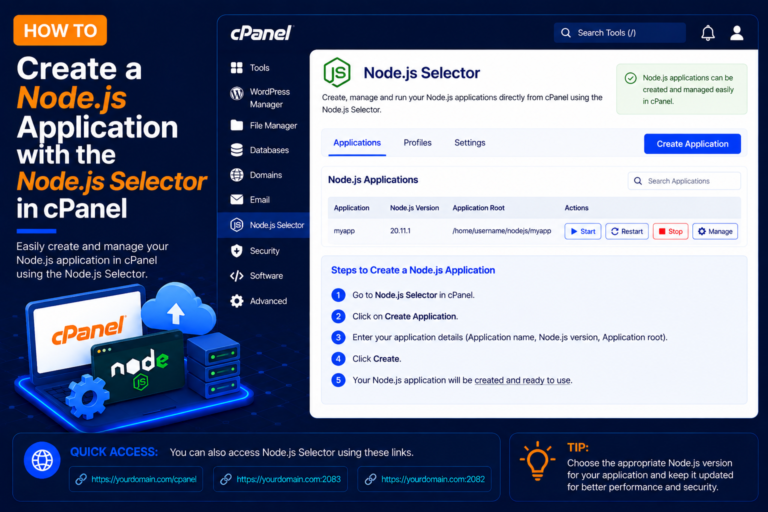768x512 pixels.
Task: Focus the Search Applications input field
Action: pos(684,181)
